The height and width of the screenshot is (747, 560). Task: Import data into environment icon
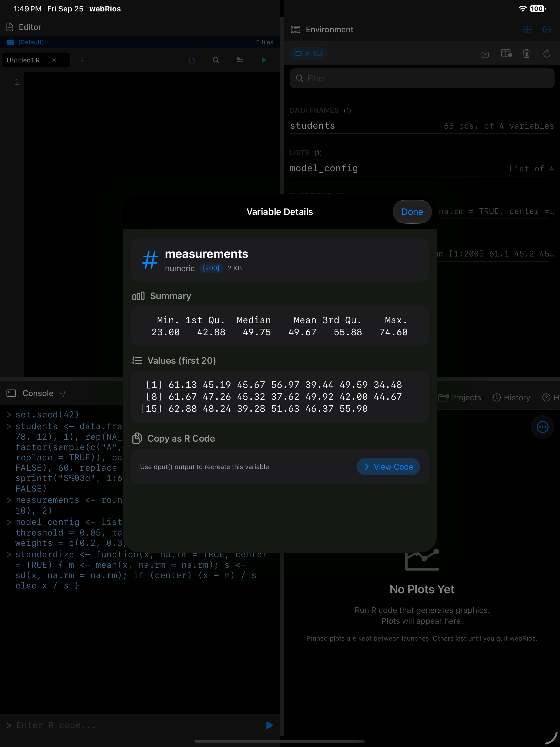tap(485, 54)
